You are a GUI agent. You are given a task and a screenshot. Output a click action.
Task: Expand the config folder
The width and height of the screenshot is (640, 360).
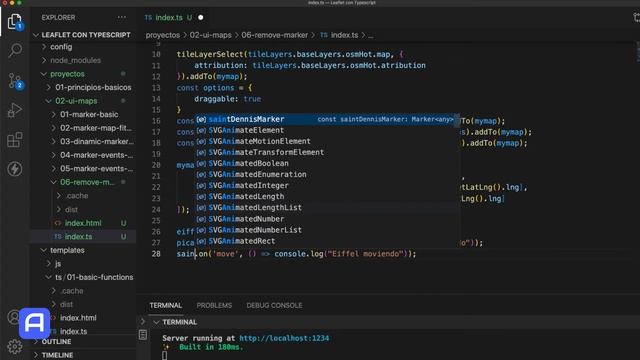(83, 47)
